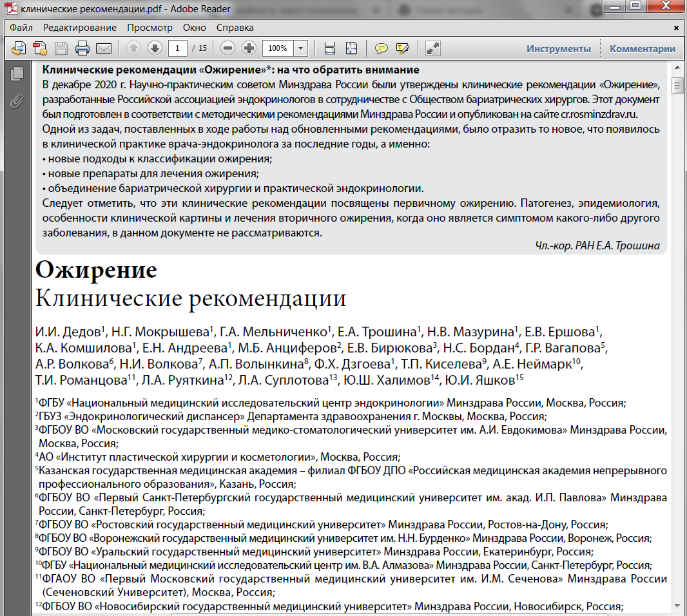The image size is (687, 616).
Task: Click the scrollbar down arrow
Action: (677, 606)
